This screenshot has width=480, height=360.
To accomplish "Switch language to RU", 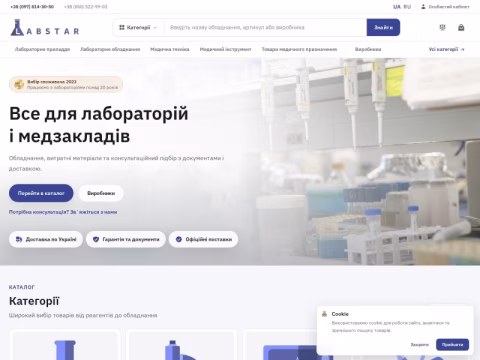I will (x=407, y=7).
